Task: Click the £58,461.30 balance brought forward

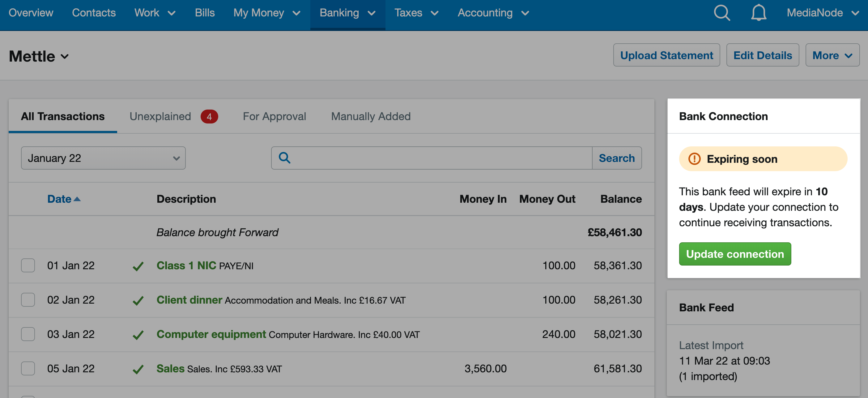Action: coord(615,232)
